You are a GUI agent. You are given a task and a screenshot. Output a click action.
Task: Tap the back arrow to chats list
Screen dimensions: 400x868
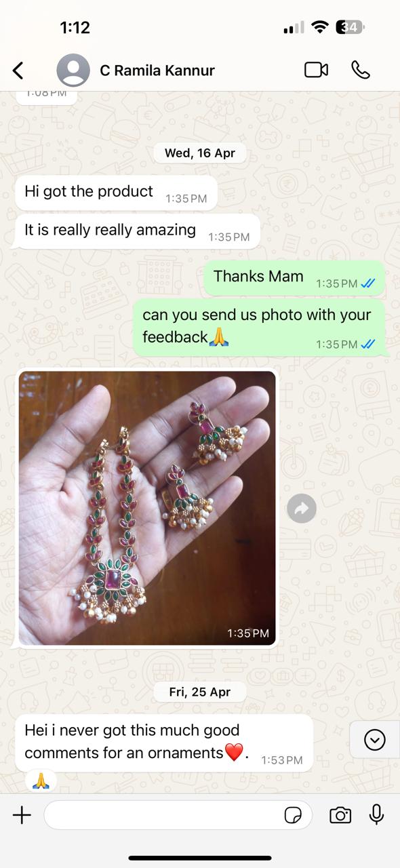18,70
